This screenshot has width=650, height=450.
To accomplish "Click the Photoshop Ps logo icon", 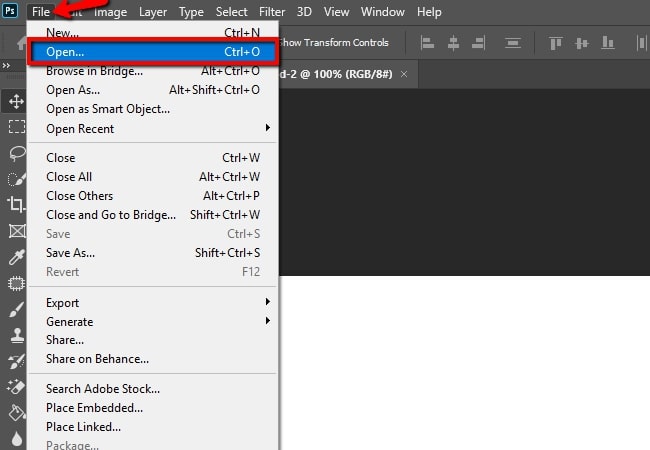I will click(10, 10).
